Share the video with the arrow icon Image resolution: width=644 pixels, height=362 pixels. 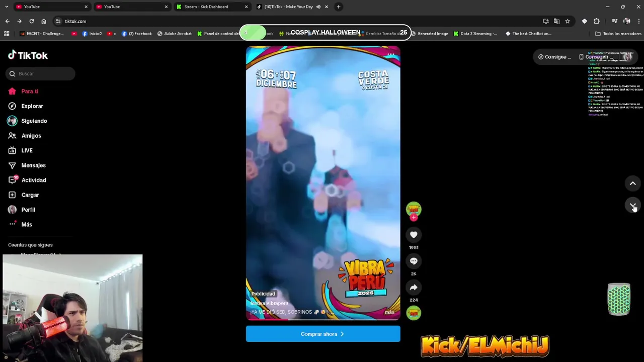(x=414, y=287)
